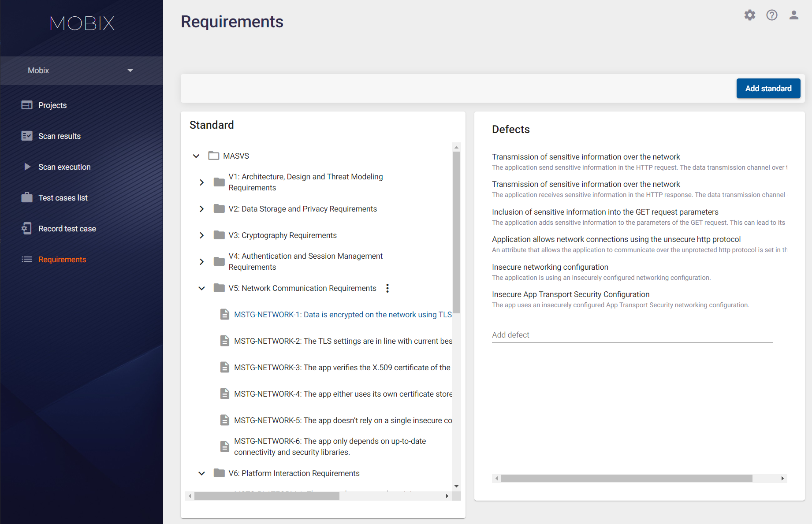Click the MSTG-NETWORK-3 document icon
812x524 pixels.
225,367
